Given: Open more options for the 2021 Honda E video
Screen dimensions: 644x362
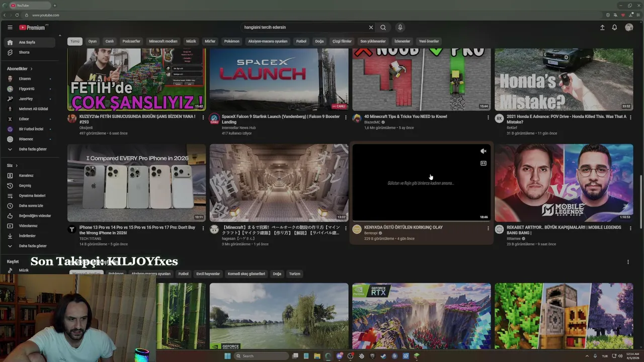Looking at the screenshot, I should [630, 117].
